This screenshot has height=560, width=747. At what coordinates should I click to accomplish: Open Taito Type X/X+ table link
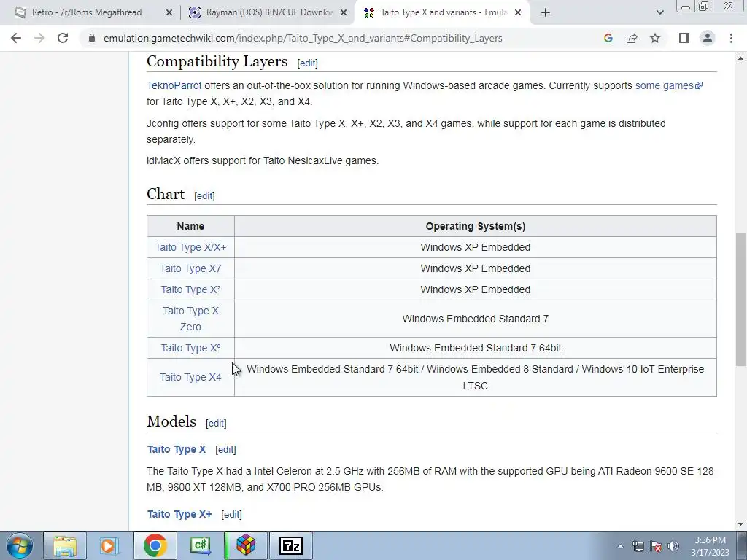190,247
